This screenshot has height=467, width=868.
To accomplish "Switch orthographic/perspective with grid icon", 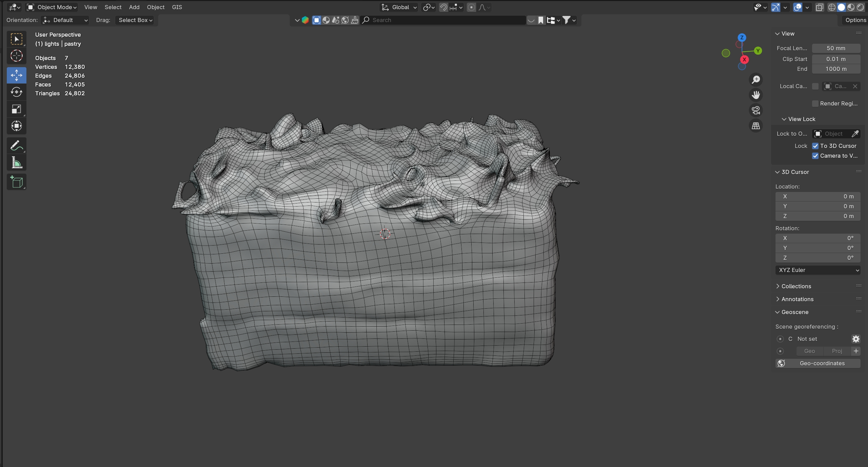I will [x=756, y=126].
